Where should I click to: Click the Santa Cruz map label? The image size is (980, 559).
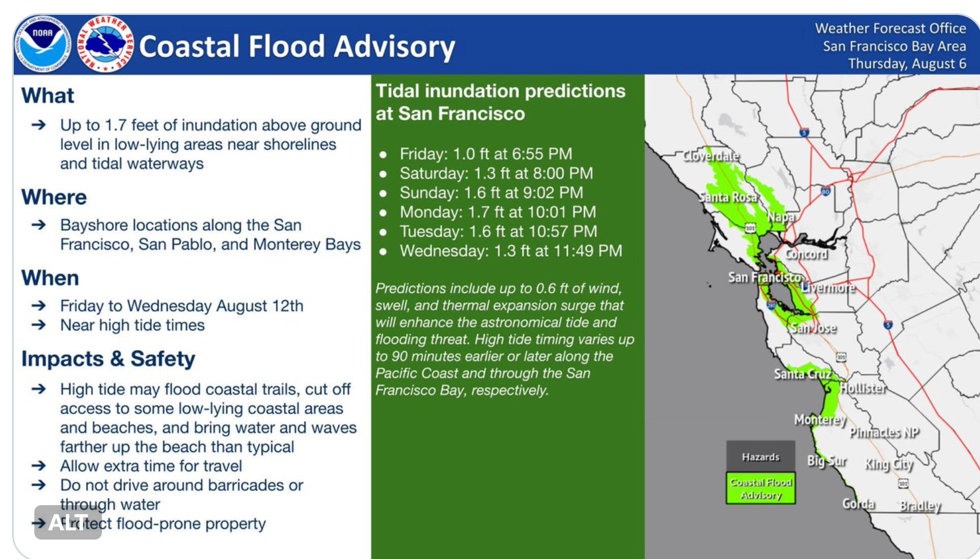[x=802, y=374]
